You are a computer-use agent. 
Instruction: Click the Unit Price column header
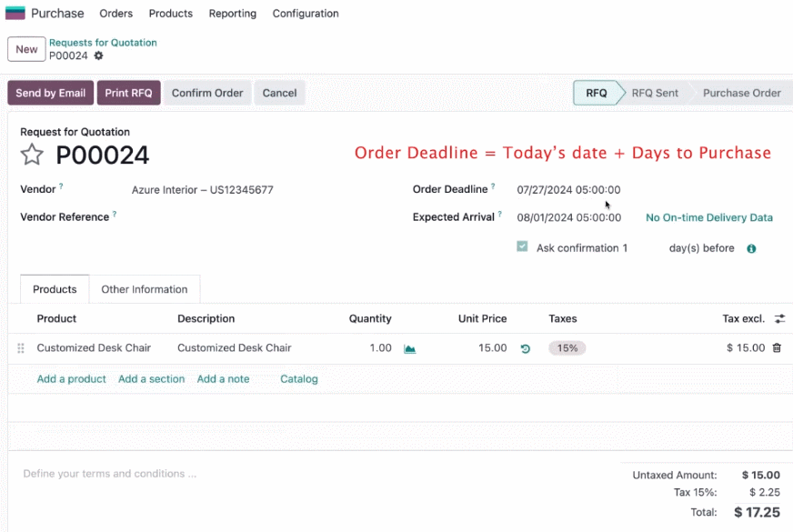tap(483, 318)
